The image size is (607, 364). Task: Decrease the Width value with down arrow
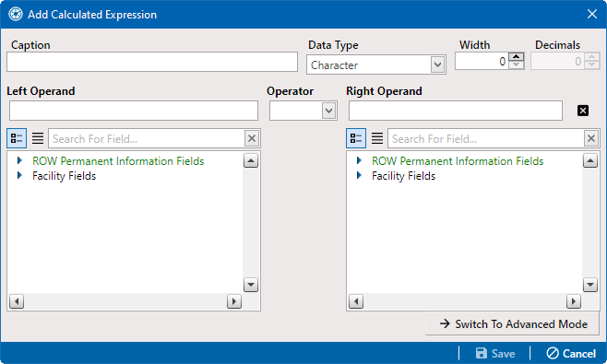click(x=516, y=65)
